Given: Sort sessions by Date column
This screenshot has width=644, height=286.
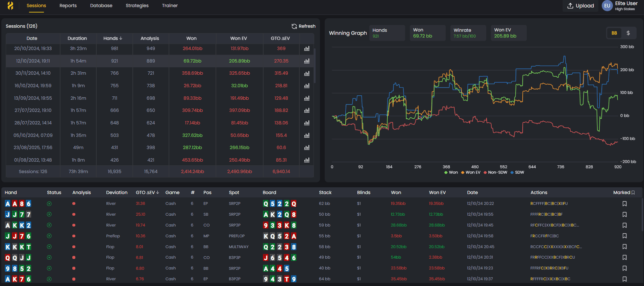Looking at the screenshot, I should pos(32,38).
